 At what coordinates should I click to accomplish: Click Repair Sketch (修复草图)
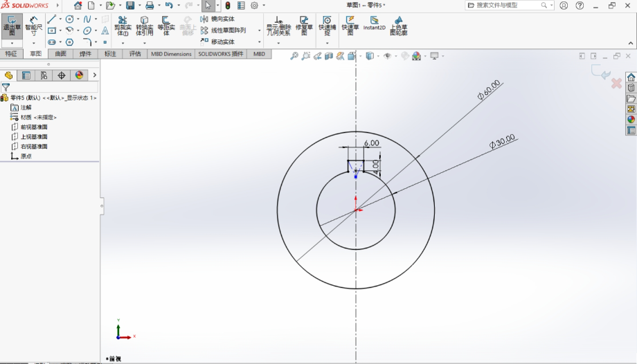304,26
